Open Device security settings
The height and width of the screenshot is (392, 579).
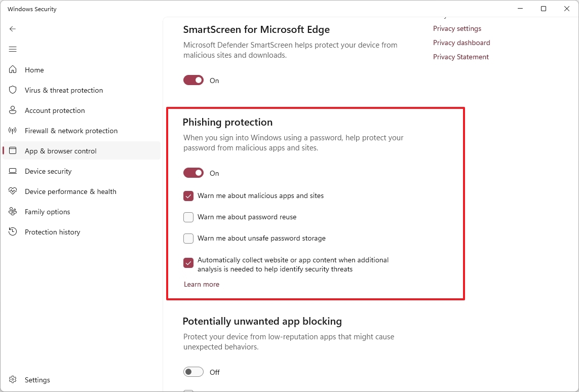pos(48,171)
